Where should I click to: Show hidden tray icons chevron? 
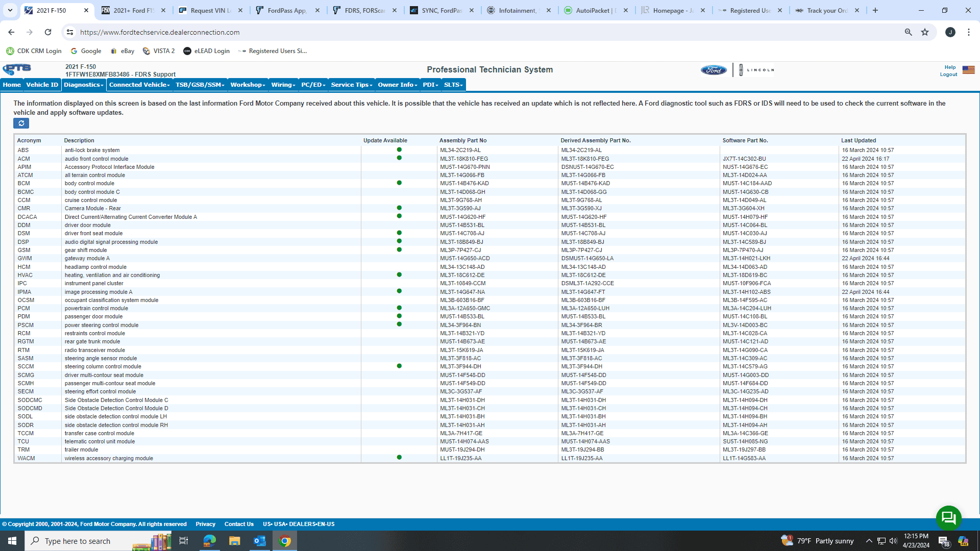[869, 541]
